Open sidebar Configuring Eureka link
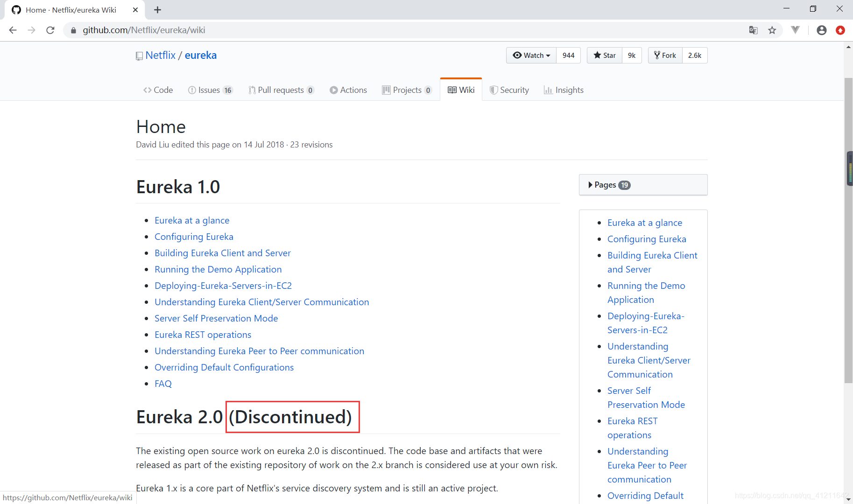853x504 pixels. click(647, 239)
